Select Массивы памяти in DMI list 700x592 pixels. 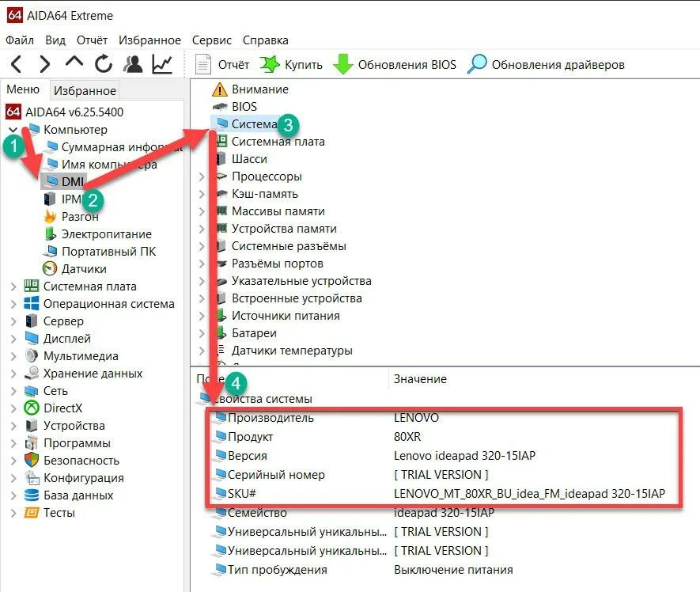[x=278, y=211]
